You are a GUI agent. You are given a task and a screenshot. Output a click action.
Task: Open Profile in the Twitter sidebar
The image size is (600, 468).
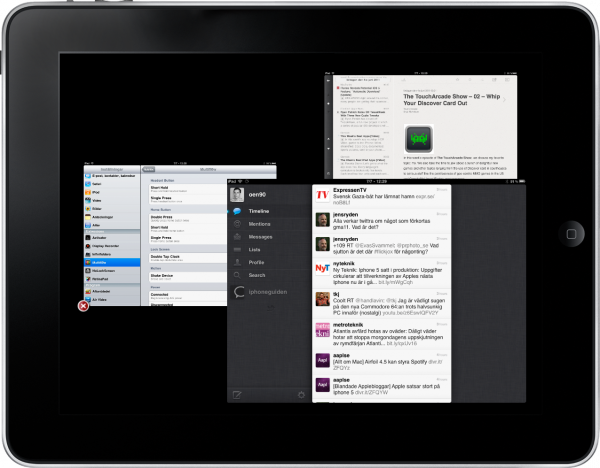coord(269,263)
